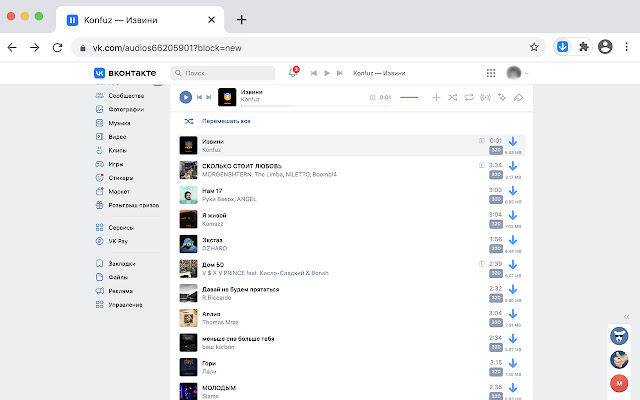
Task: Click the broadcast icon in audio player
Action: tap(485, 97)
